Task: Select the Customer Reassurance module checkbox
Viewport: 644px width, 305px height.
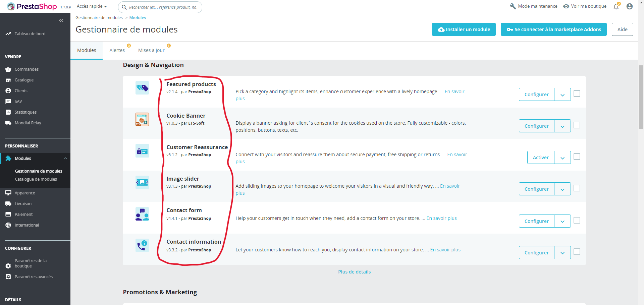Action: 577,157
